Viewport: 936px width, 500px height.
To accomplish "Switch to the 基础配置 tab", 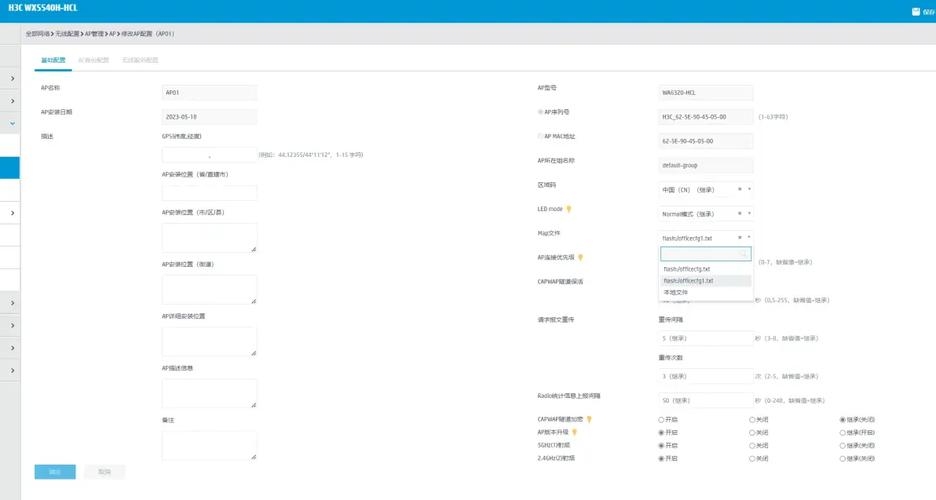I will (53, 60).
